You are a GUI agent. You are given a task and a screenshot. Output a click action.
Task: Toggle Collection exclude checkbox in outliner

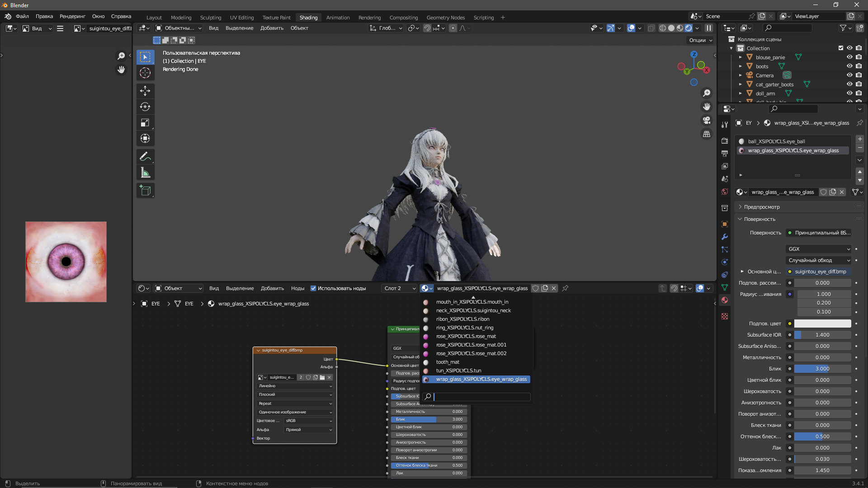coord(841,48)
